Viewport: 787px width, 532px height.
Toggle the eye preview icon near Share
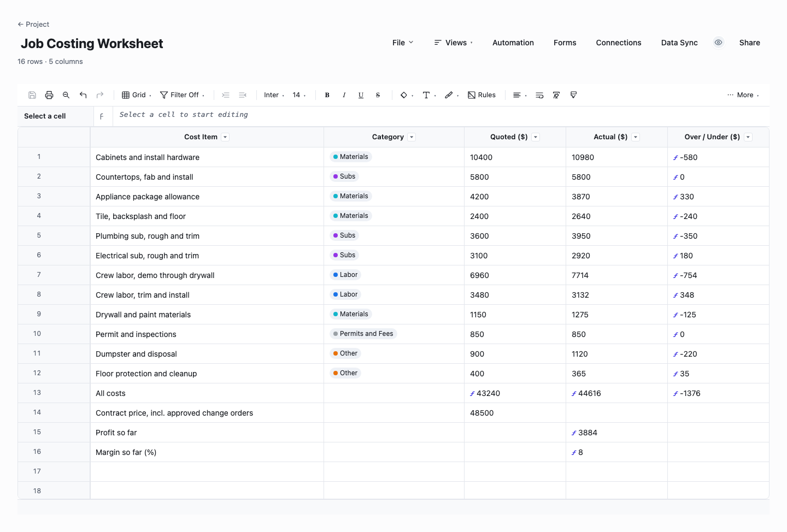(719, 43)
